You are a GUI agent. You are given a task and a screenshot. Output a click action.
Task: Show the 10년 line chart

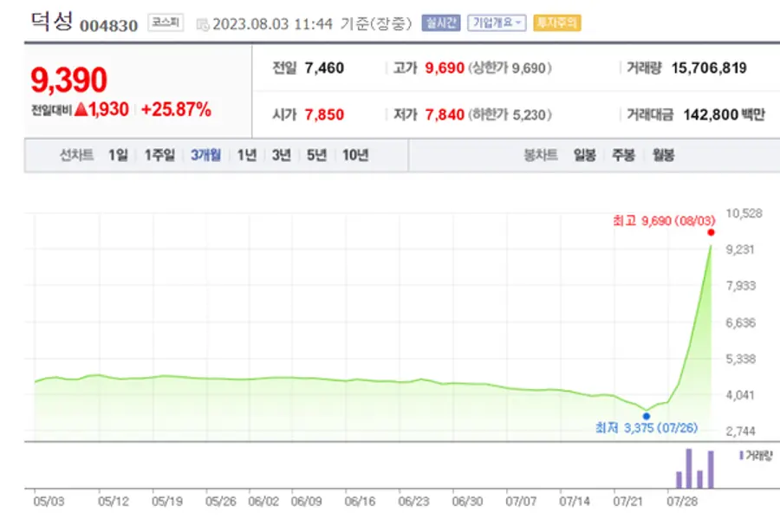[355, 155]
